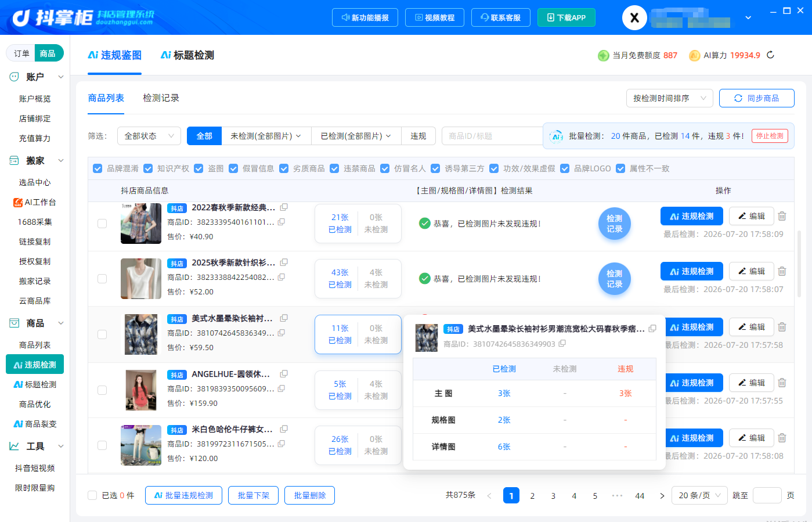The width and height of the screenshot is (812, 522).
Task: Expand 已检测(全部图片) dropdown
Action: [x=356, y=136]
